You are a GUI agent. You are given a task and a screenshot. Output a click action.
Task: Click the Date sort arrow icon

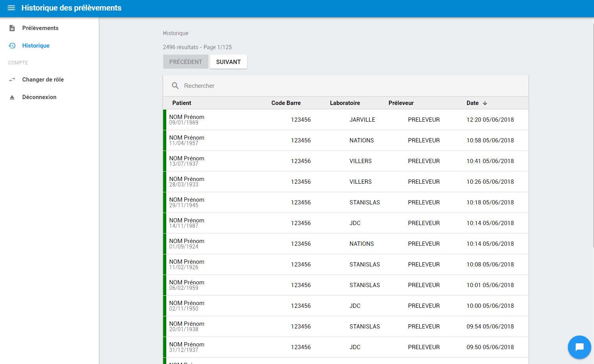coord(485,103)
